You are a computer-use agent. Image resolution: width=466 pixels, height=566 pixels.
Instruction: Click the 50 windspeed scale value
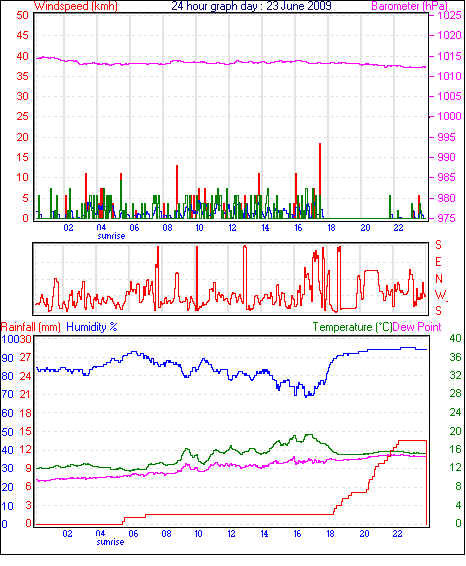pos(22,16)
